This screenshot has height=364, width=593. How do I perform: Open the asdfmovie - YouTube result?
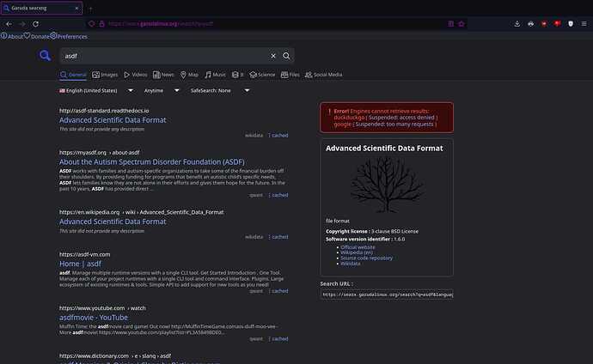[94, 318]
